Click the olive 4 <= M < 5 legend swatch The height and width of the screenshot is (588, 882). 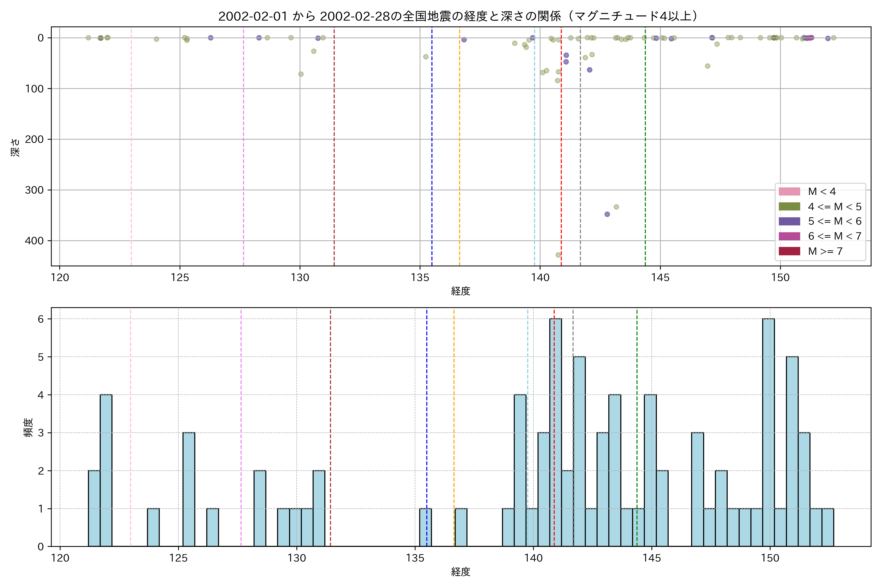pos(789,207)
